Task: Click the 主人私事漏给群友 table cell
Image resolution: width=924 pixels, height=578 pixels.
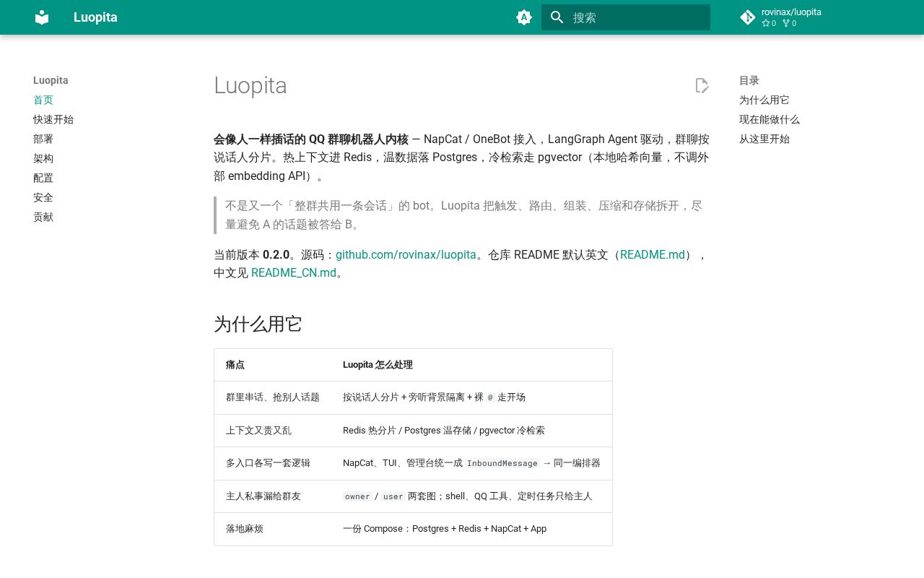Action: click(273, 496)
